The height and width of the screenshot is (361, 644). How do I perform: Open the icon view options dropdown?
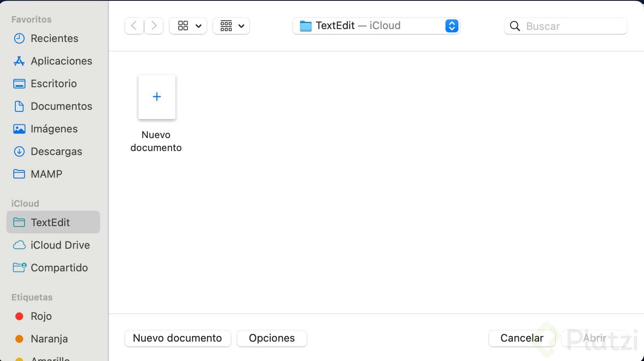pos(188,26)
